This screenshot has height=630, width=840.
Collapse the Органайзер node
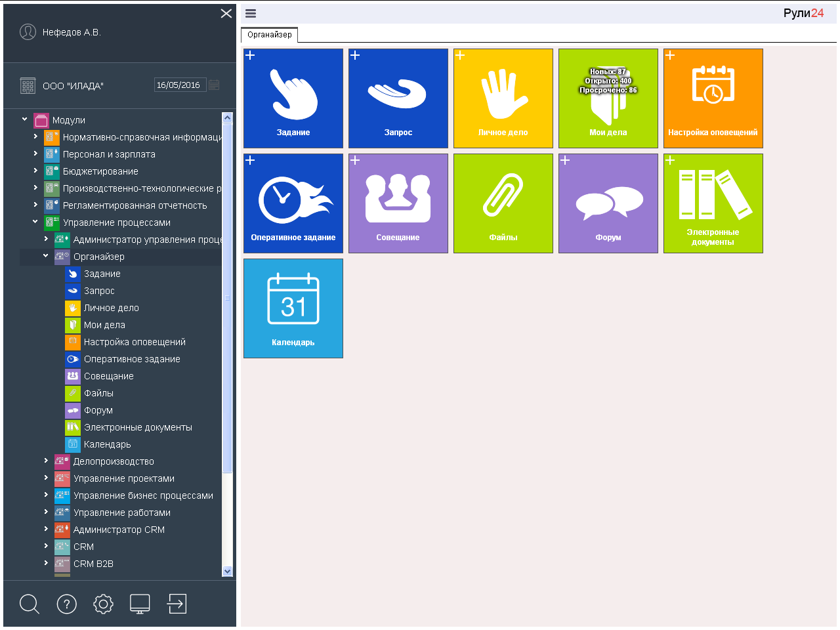pyautogui.click(x=46, y=256)
